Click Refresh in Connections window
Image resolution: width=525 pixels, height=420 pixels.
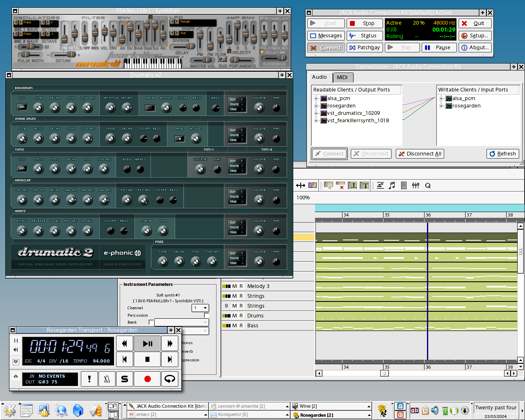coord(503,154)
